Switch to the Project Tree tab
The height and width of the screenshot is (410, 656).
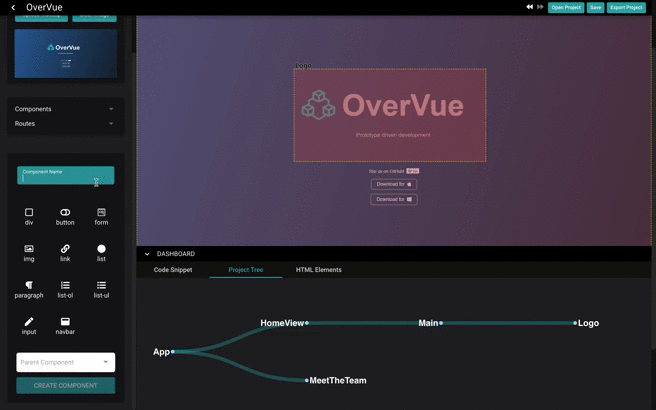click(x=246, y=270)
